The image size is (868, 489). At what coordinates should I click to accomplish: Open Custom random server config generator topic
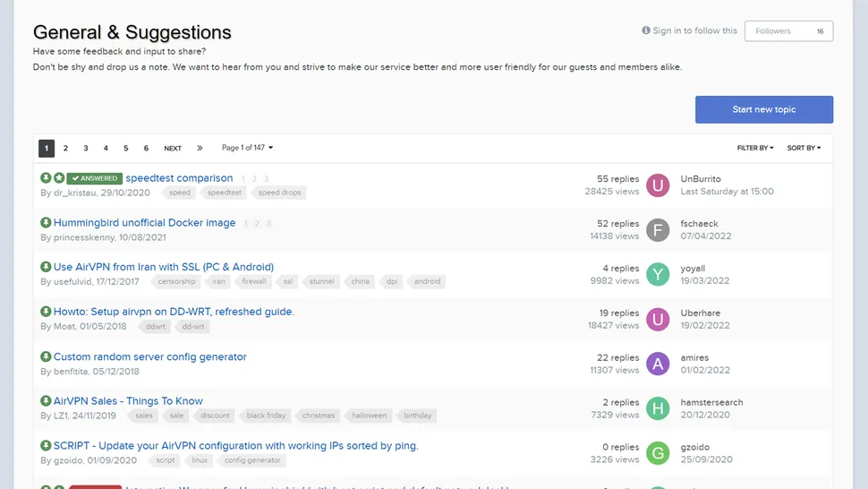(150, 356)
